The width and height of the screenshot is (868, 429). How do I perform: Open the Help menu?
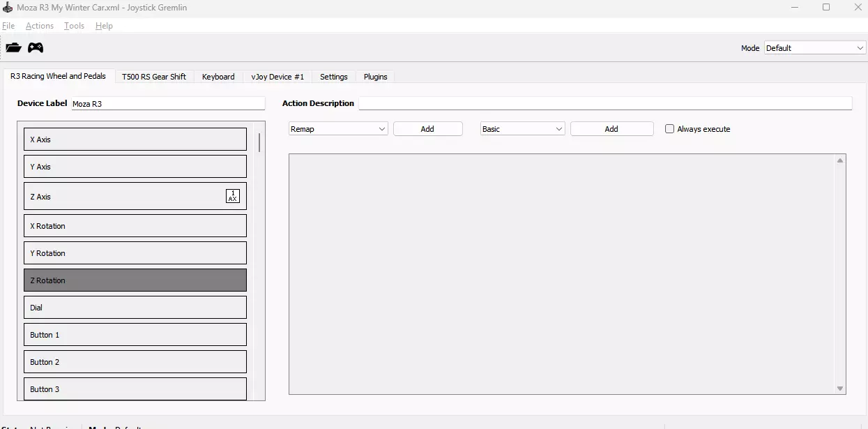104,26
